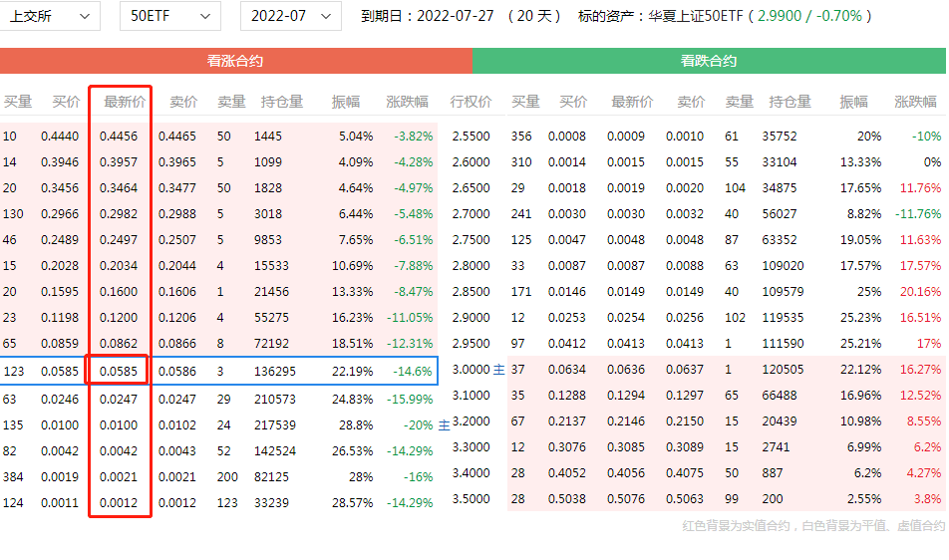The image size is (949, 560).
Task: Expand the 50ETF underlying dropdown
Action: 169,16
